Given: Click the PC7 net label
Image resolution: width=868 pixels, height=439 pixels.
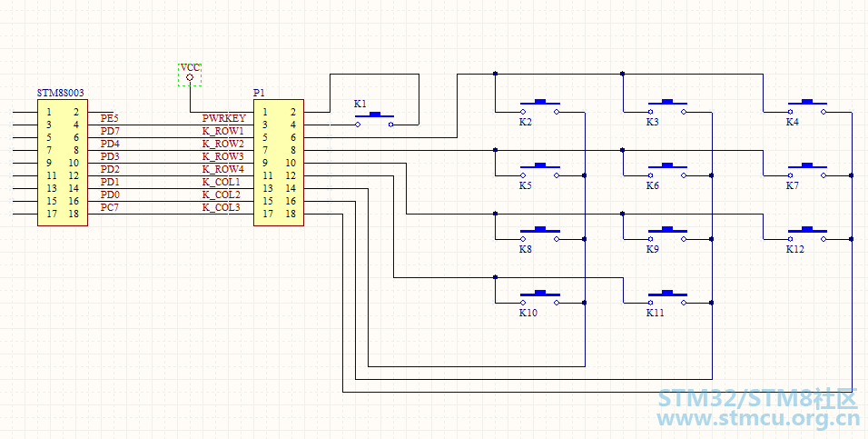Looking at the screenshot, I should [110, 207].
